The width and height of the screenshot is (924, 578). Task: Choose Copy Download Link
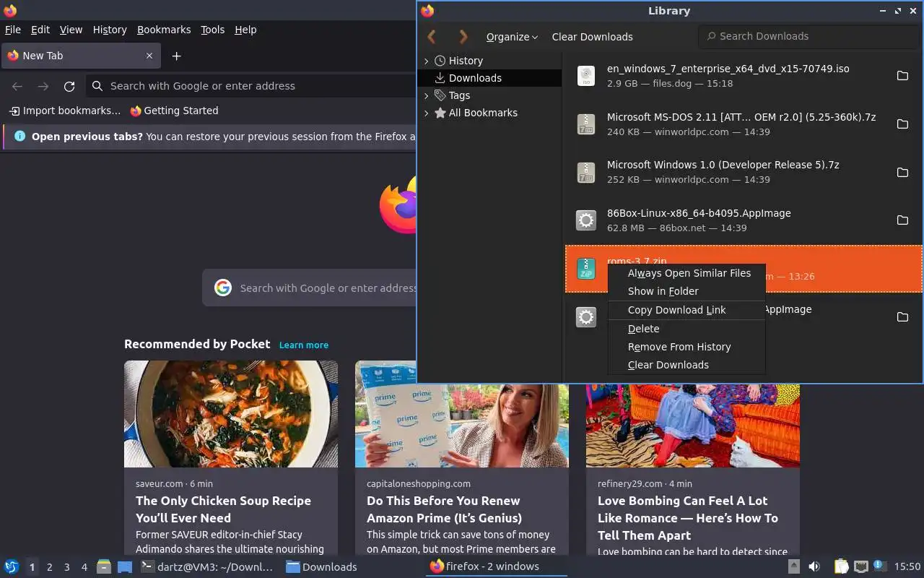[x=687, y=310]
